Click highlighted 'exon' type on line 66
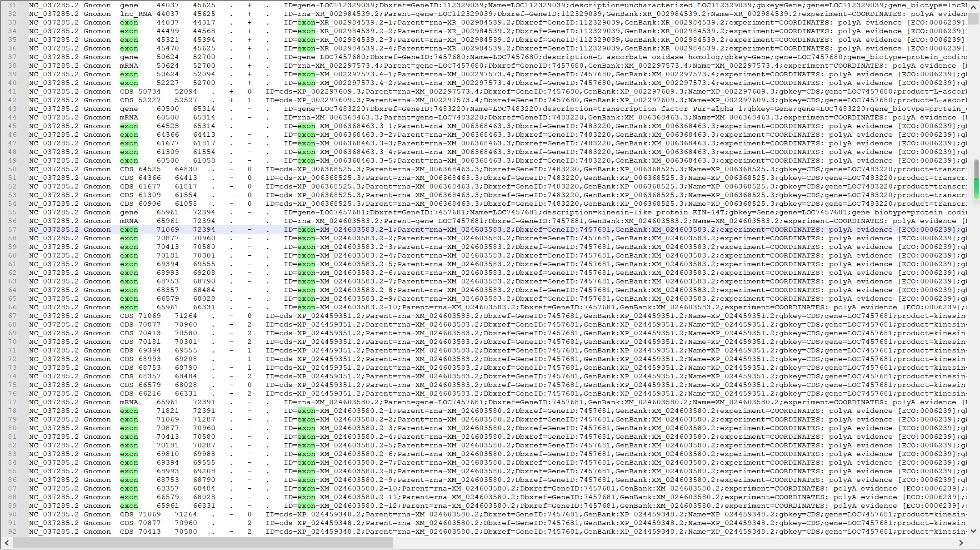Image resolution: width=980 pixels, height=550 pixels. (x=129, y=307)
